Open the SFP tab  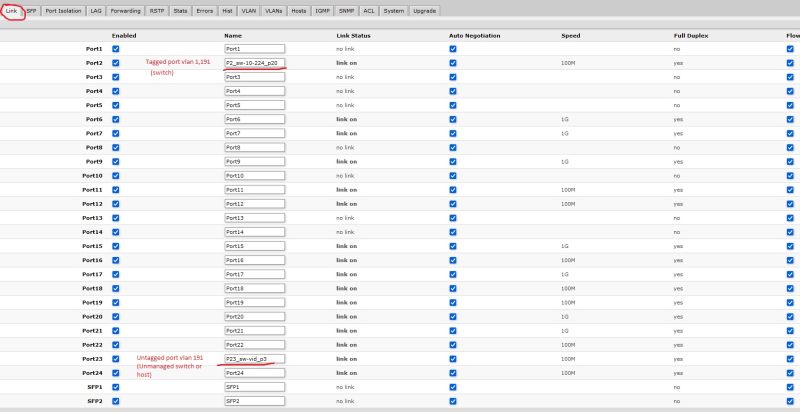pos(32,11)
